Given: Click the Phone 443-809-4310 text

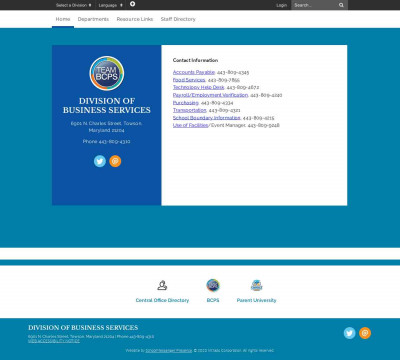Looking at the screenshot, I should 107,141.
